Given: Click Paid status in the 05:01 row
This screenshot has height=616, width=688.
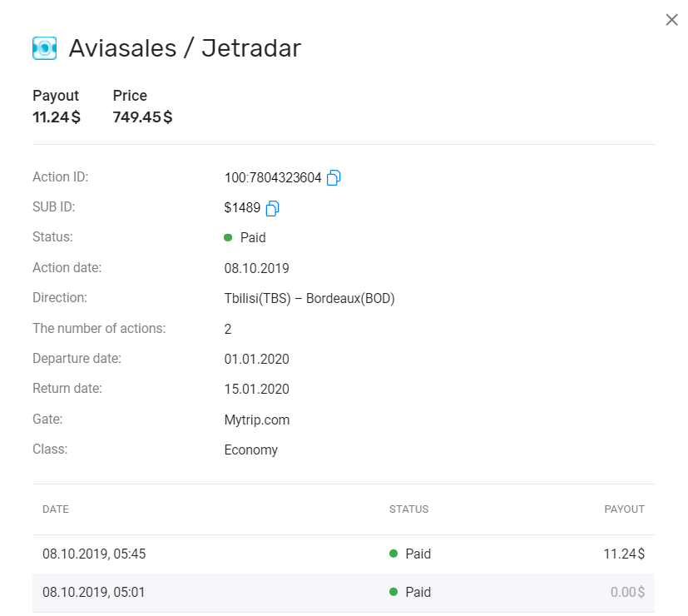Looking at the screenshot, I should pos(410,593).
